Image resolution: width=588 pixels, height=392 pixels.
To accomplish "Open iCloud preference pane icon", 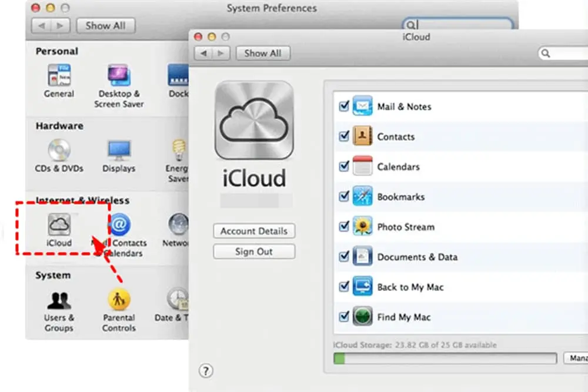I will (x=58, y=225).
